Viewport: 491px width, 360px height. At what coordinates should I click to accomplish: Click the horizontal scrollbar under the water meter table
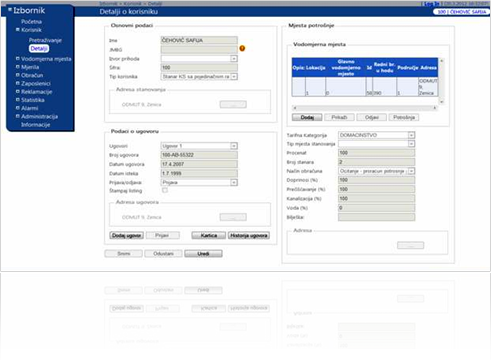click(x=365, y=108)
